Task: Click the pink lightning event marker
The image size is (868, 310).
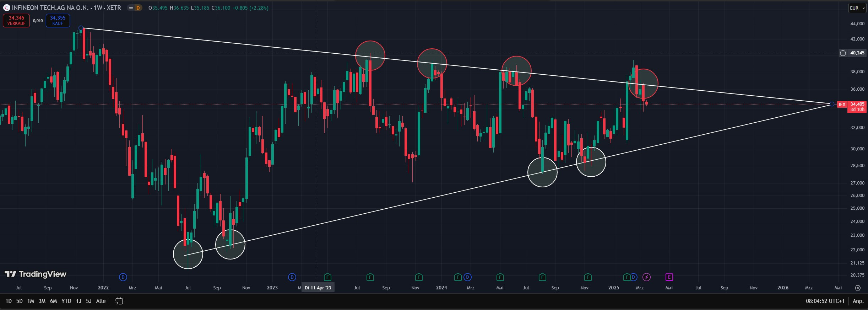Action: [x=646, y=277]
